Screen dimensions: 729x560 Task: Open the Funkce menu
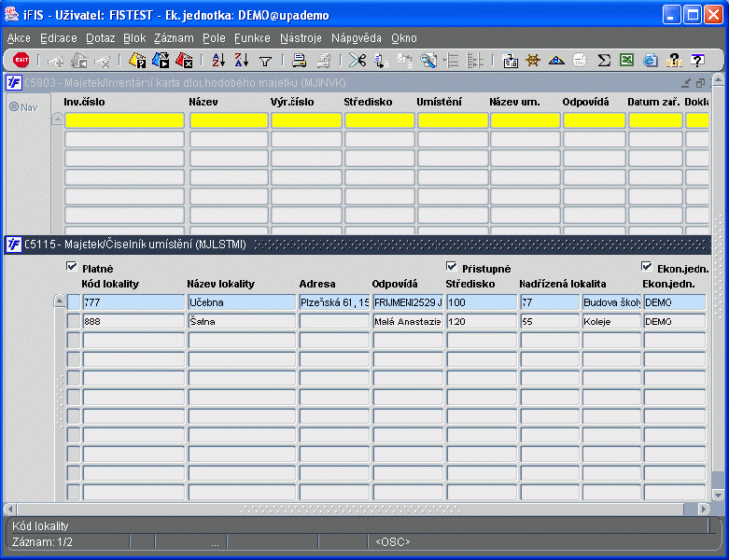pyautogui.click(x=252, y=38)
